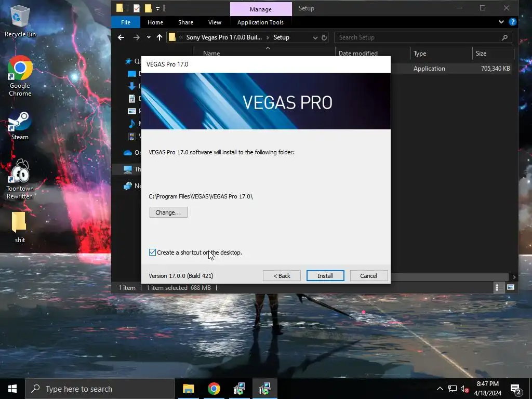Viewport: 532px width, 399px height.
Task: Click the Search Setup field
Action: coord(423,37)
